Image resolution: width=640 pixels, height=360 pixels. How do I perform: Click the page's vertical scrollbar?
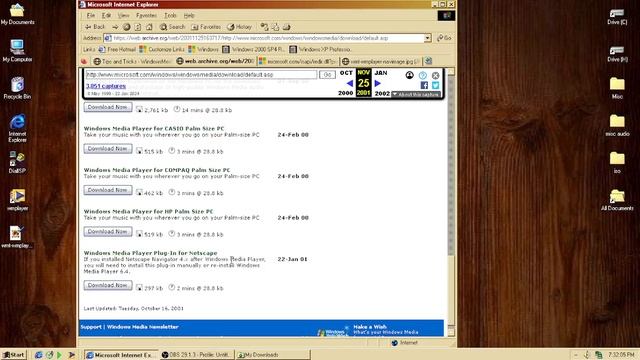(x=451, y=202)
